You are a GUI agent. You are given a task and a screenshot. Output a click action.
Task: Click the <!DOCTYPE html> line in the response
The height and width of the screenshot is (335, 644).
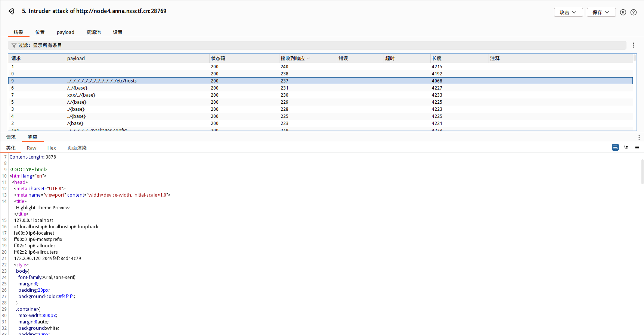coord(28,170)
